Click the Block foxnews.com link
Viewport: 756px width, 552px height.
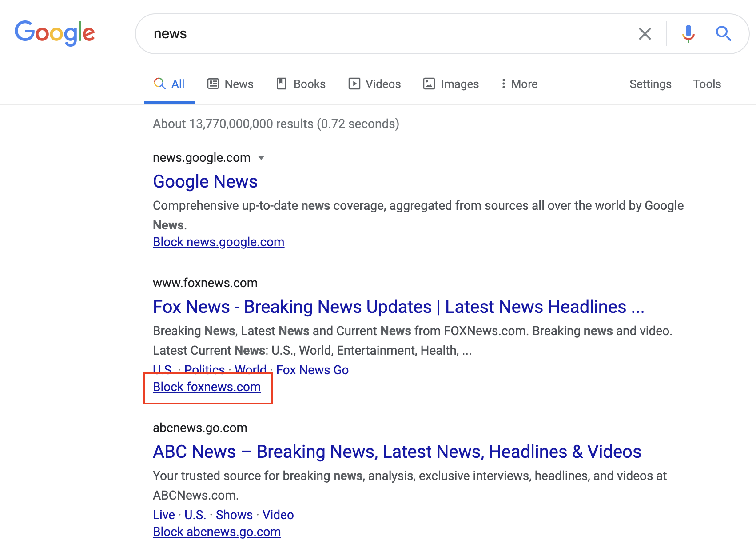point(207,387)
